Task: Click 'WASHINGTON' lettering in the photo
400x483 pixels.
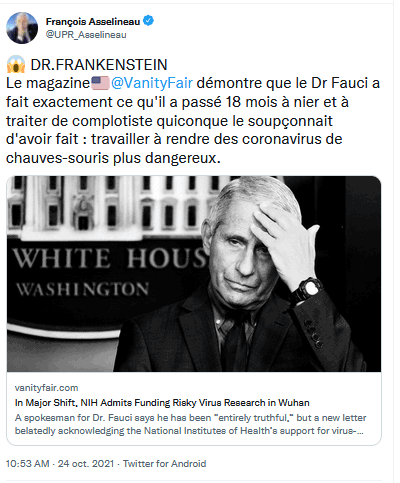Action: pos(82,289)
